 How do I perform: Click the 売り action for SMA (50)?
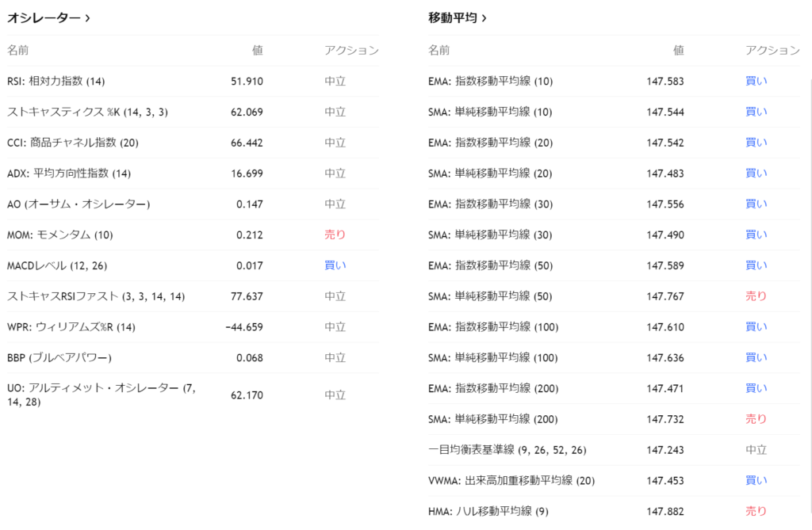[x=756, y=296]
